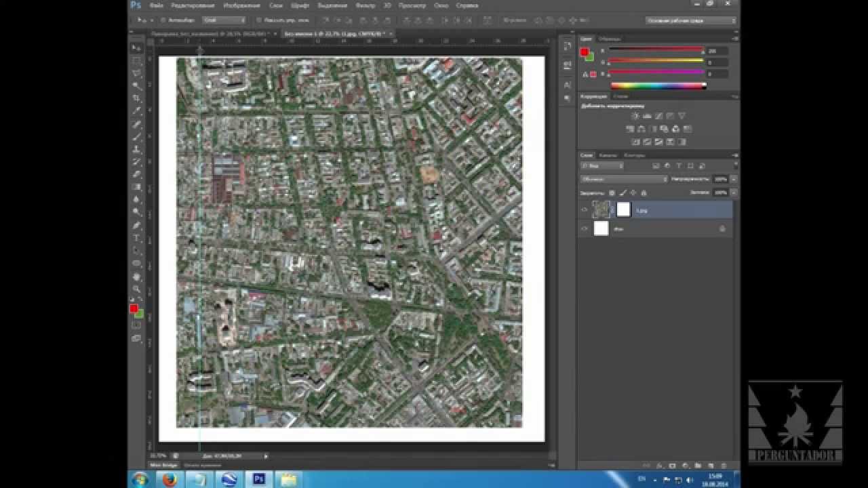Click the layer mask thumbnail of top layer

coord(623,209)
